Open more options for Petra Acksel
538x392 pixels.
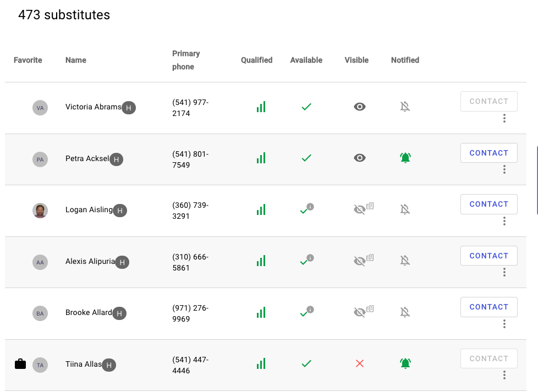click(x=504, y=169)
